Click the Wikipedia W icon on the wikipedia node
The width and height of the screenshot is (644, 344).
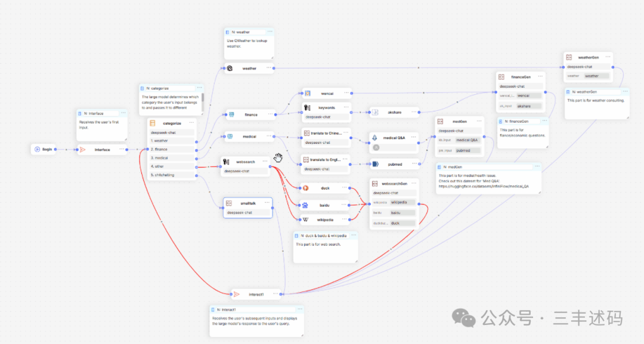click(305, 219)
